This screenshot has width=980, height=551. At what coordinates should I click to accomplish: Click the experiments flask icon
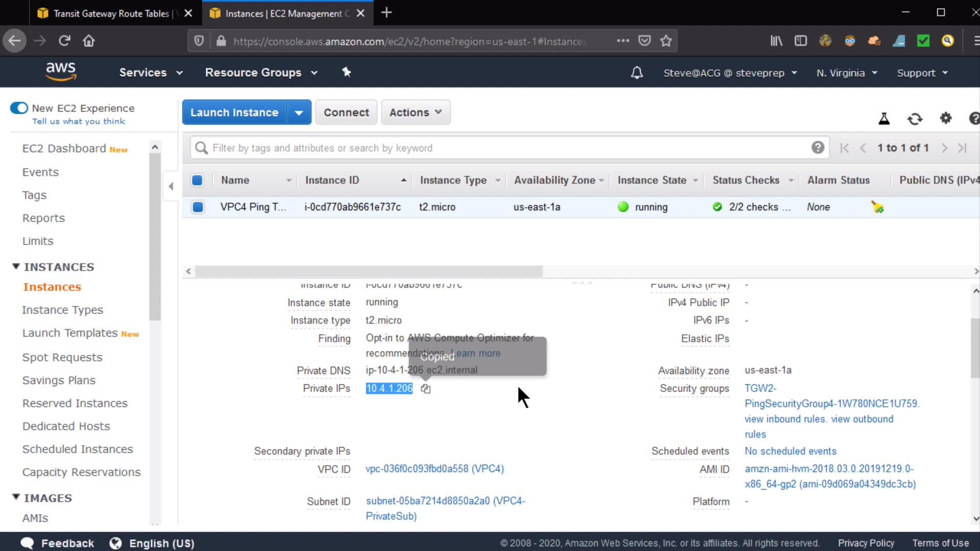(x=884, y=119)
